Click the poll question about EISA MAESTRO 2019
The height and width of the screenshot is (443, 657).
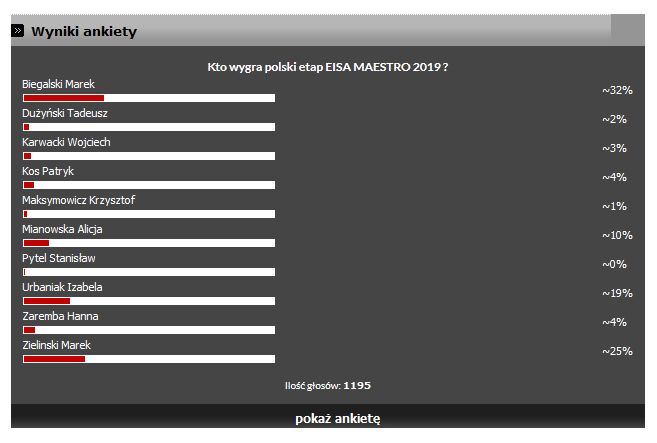pos(327,66)
